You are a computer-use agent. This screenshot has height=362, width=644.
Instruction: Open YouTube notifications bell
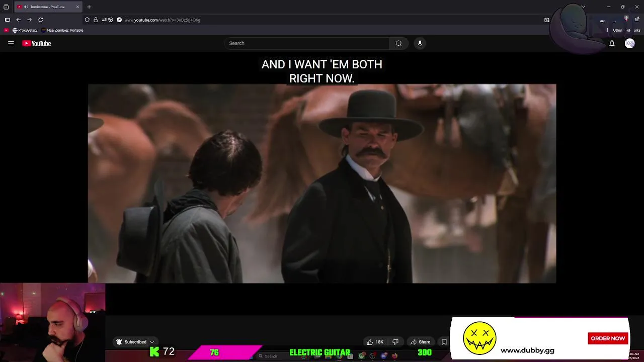pyautogui.click(x=612, y=44)
